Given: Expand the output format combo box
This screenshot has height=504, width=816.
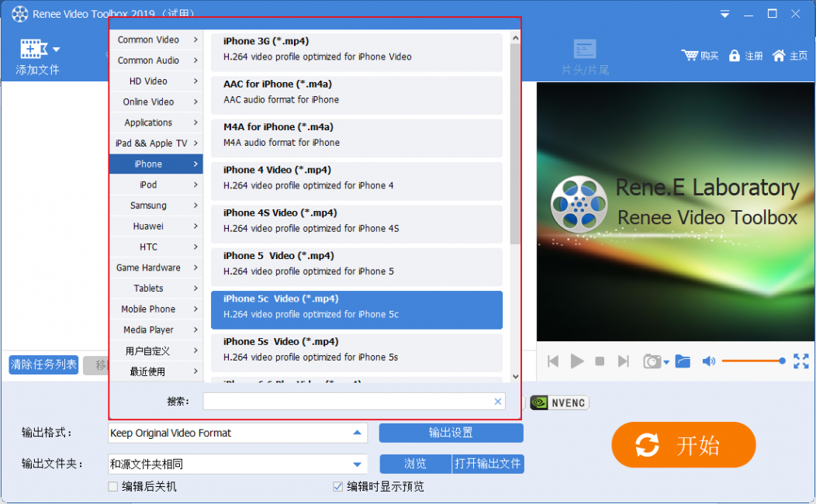Looking at the screenshot, I should pyautogui.click(x=238, y=433).
